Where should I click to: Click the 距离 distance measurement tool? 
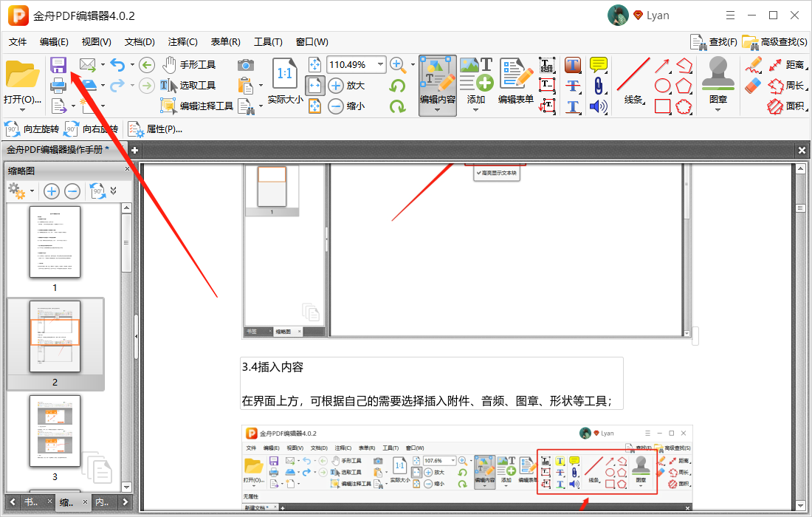pyautogui.click(x=786, y=65)
